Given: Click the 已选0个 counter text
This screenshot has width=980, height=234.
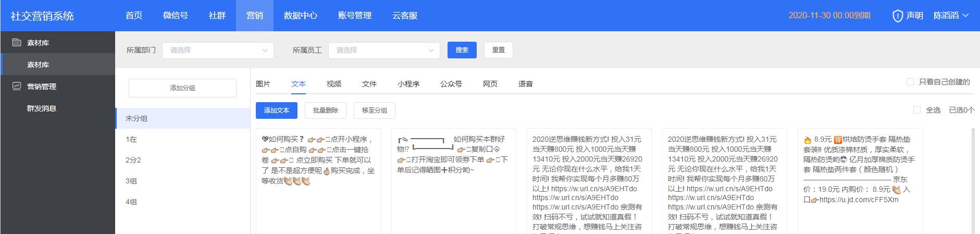Looking at the screenshot, I should coord(962,110).
